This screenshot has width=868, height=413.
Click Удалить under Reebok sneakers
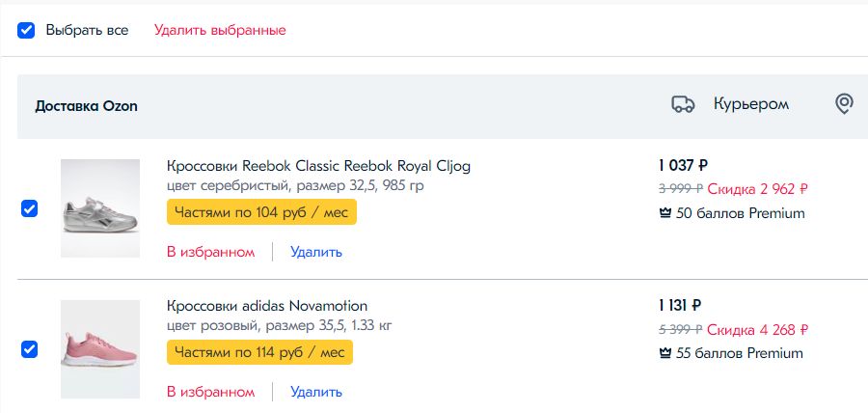coord(316,252)
